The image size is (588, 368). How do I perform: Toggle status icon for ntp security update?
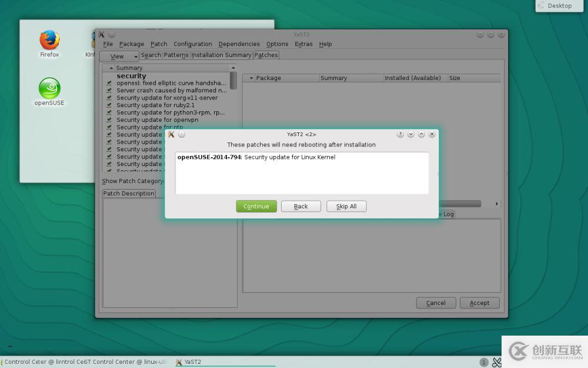(109, 127)
